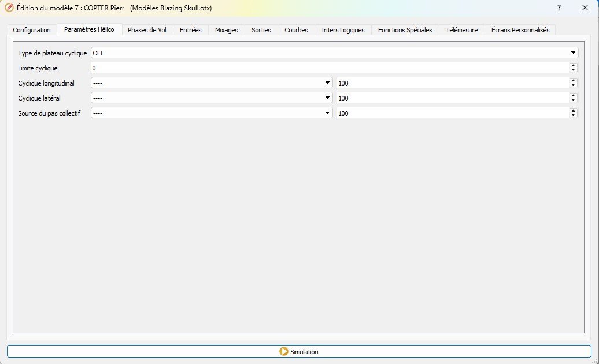Screen dimensions: 599x364
Task: Select the Inters Logiques tab
Action: pyautogui.click(x=343, y=30)
